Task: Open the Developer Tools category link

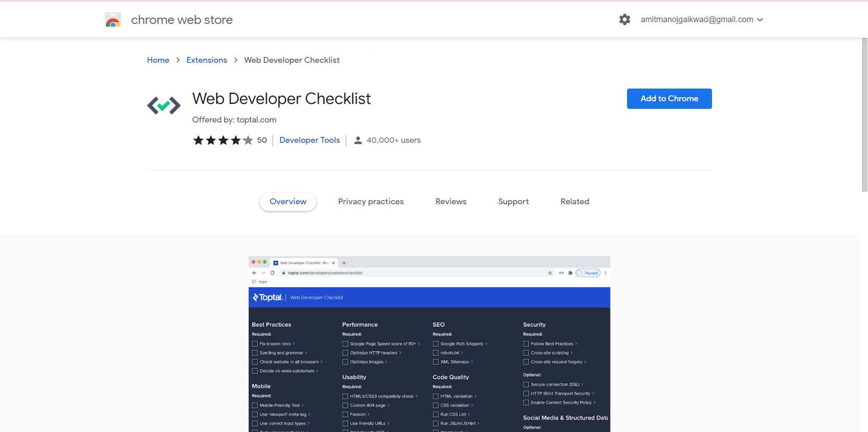Action: [x=310, y=140]
